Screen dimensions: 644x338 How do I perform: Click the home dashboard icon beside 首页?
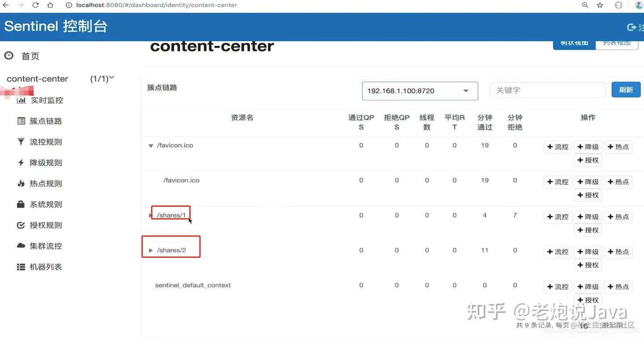(9, 56)
